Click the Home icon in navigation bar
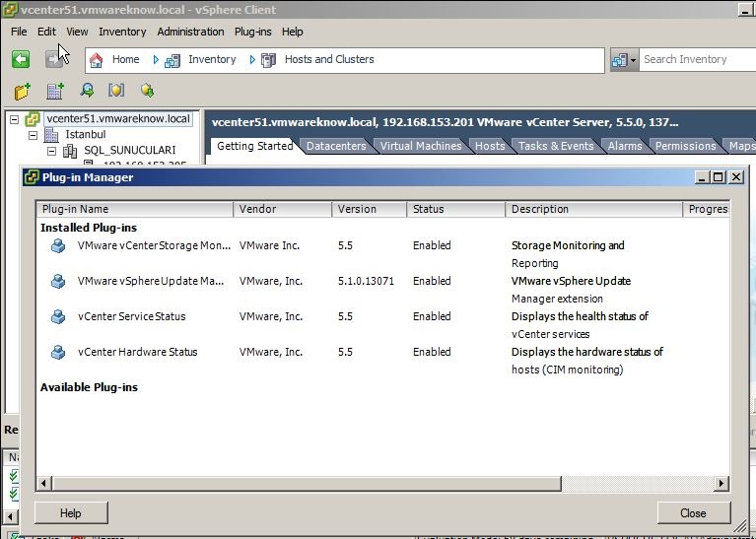The height and width of the screenshot is (539, 756). pos(96,60)
